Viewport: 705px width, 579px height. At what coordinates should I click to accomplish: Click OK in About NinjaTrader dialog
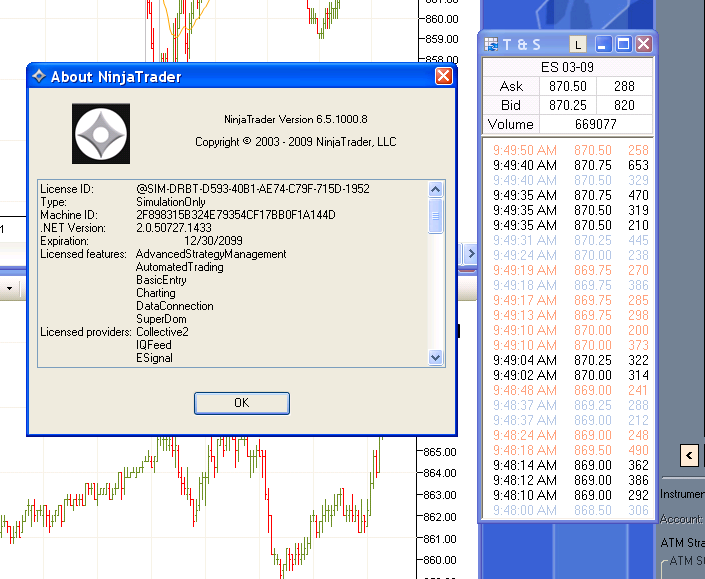pos(242,403)
